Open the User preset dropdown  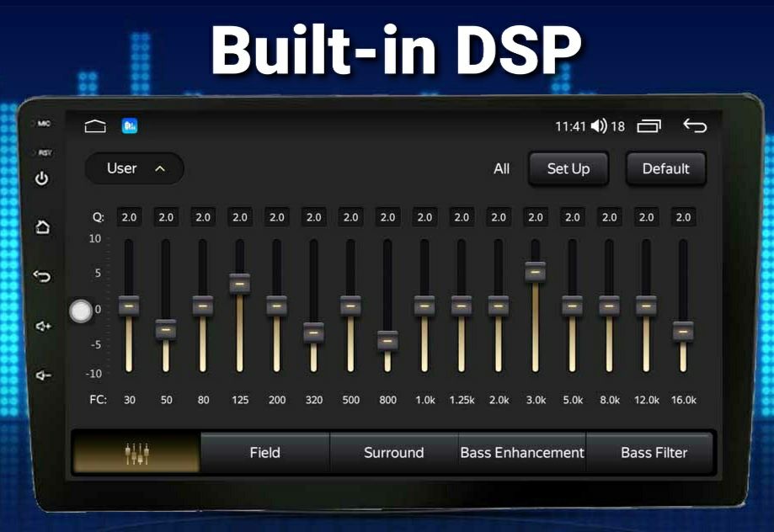click(x=134, y=169)
